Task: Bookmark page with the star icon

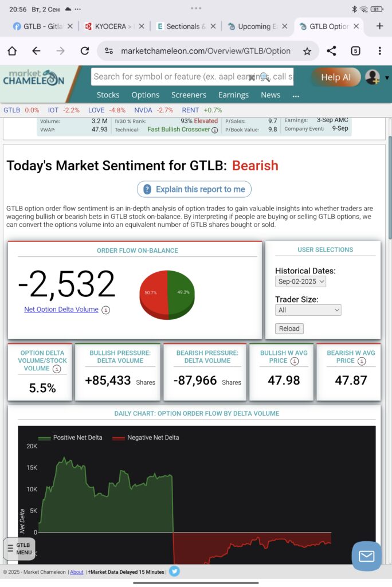Action: click(307, 51)
